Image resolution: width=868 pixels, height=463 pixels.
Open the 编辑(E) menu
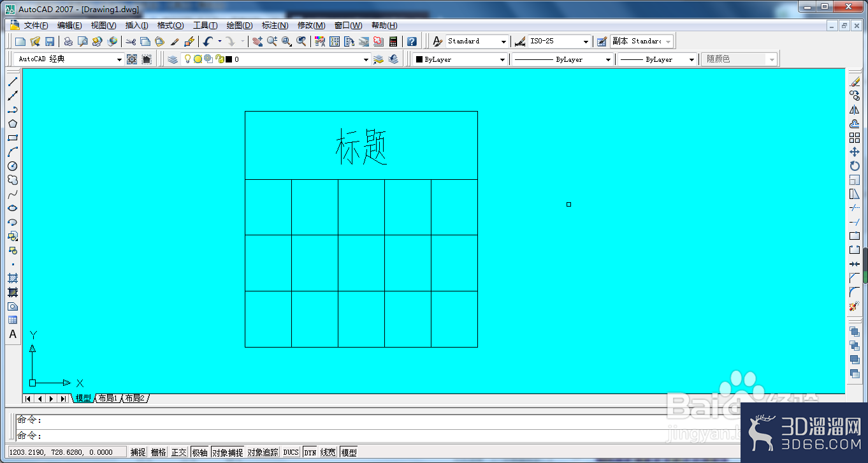pos(69,26)
